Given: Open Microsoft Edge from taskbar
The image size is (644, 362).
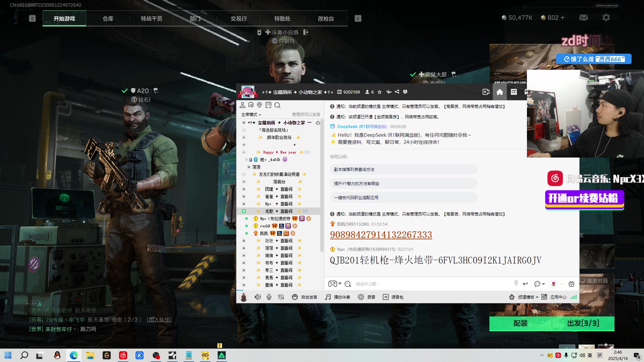Looking at the screenshot, I should pos(74,355).
